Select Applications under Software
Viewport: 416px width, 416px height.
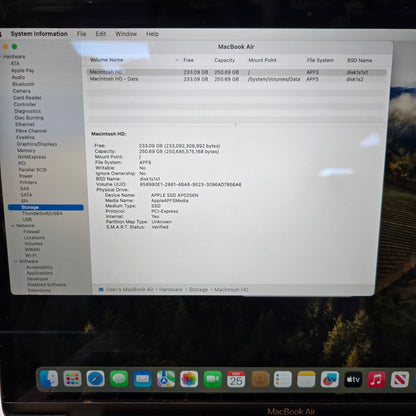coord(40,273)
